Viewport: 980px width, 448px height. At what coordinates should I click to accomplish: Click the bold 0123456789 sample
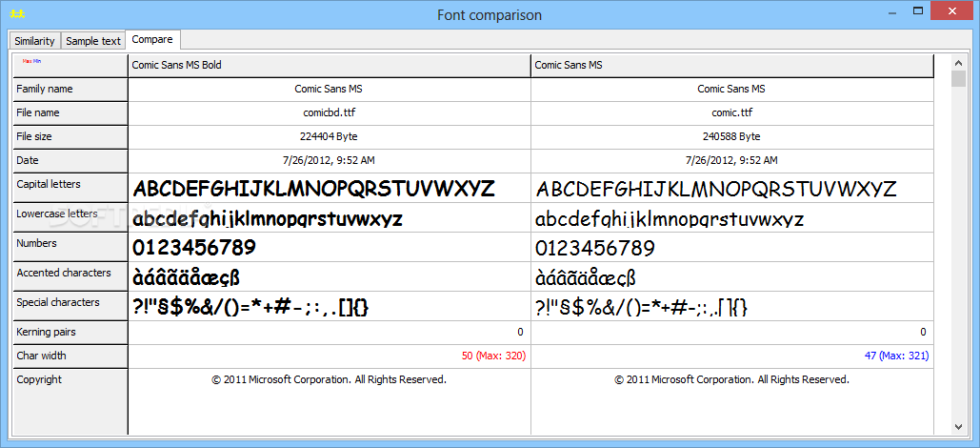(x=194, y=248)
